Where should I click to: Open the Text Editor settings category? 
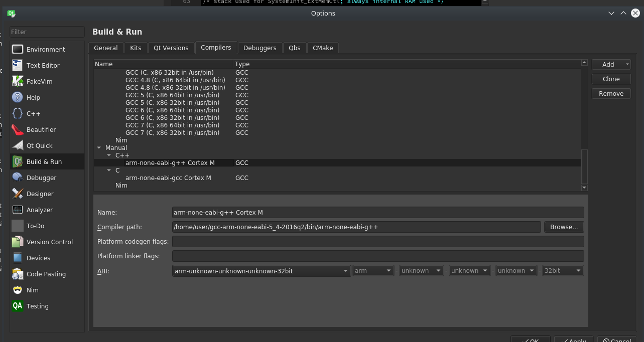click(47, 65)
